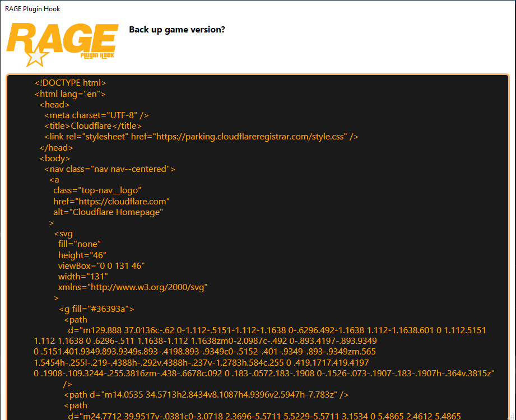Click the path line starting 'm24.7712'
The image size is (516, 420).
coord(264,416)
